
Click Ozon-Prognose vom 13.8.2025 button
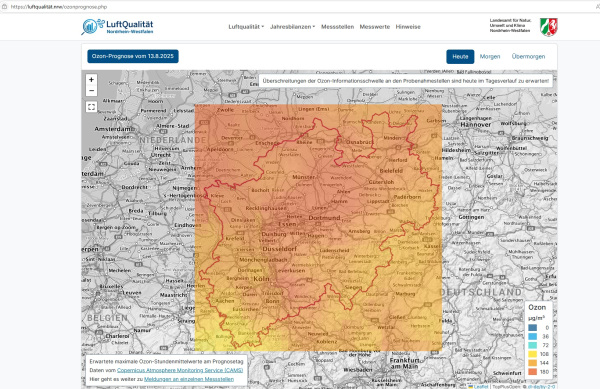click(133, 56)
